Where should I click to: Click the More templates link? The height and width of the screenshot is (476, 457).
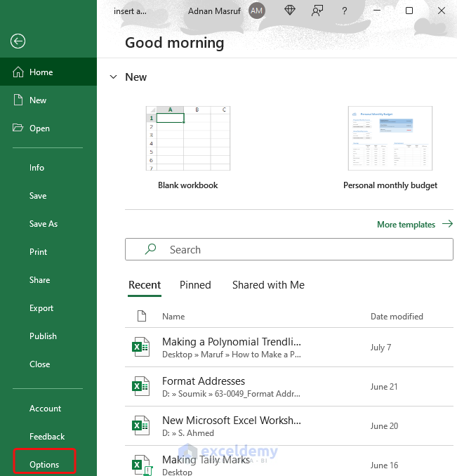pyautogui.click(x=406, y=225)
